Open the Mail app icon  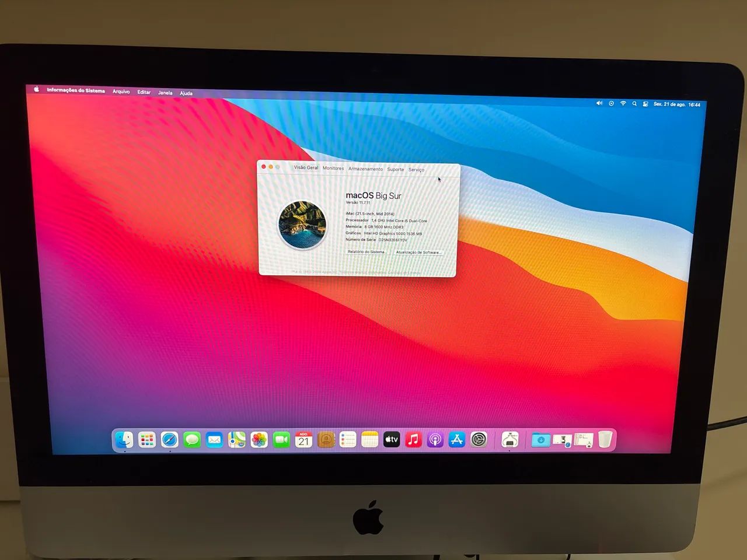tap(214, 440)
